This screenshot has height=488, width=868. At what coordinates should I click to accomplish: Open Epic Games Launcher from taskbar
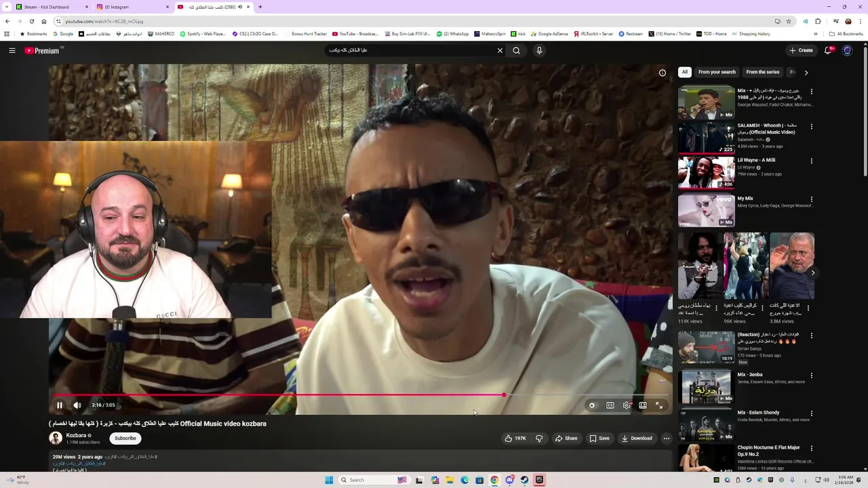539,480
